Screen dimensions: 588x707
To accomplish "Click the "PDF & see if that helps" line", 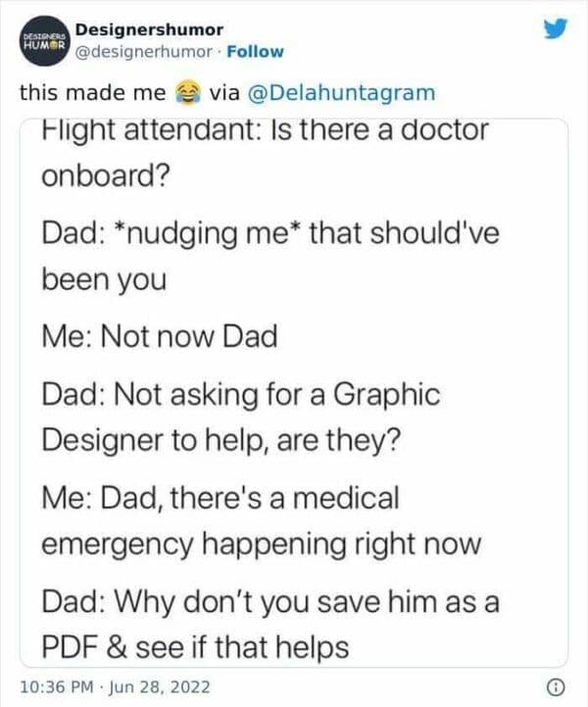I will click(x=195, y=647).
